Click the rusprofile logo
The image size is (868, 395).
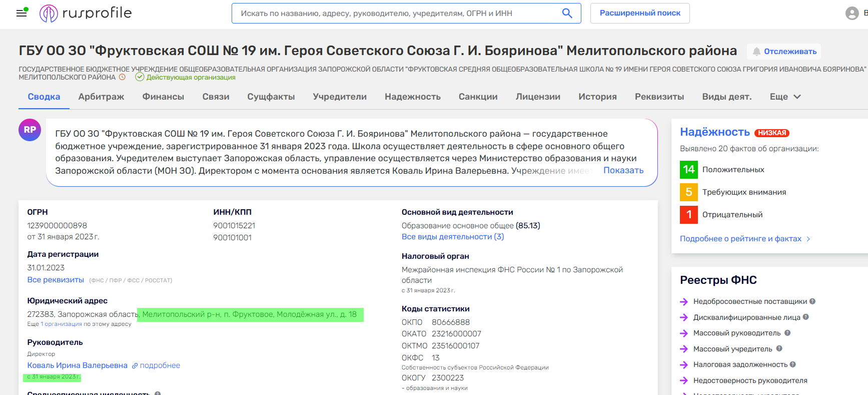[x=86, y=13]
